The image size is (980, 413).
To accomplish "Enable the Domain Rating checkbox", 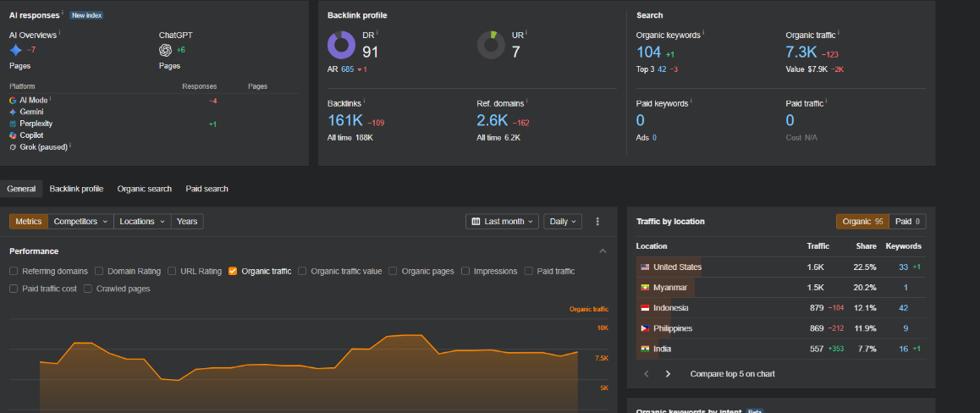I will pos(99,271).
